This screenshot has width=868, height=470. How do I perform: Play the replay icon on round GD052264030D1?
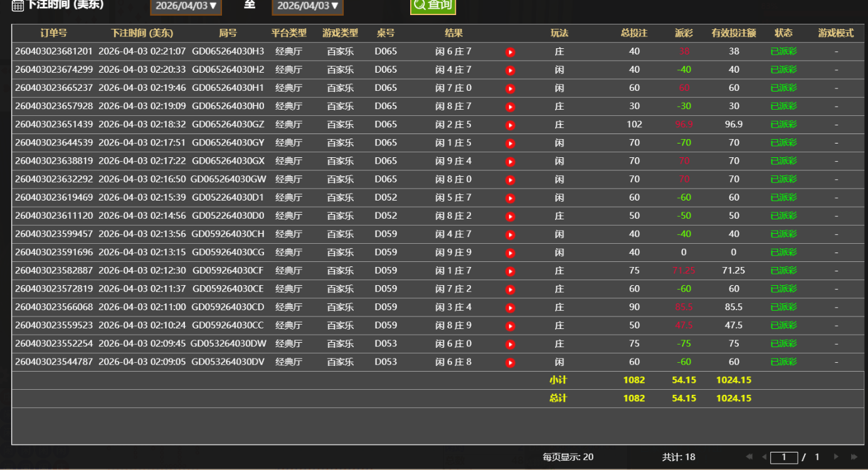click(510, 197)
